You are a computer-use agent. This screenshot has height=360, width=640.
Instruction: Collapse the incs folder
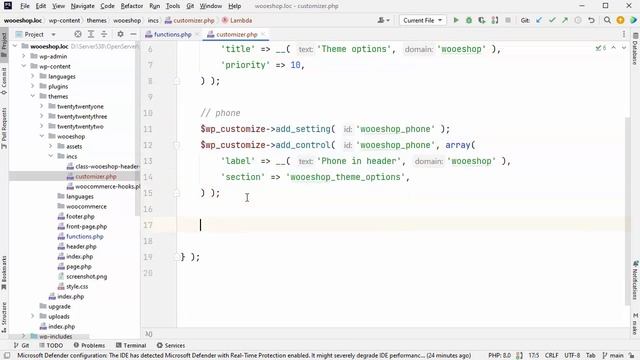click(51, 156)
